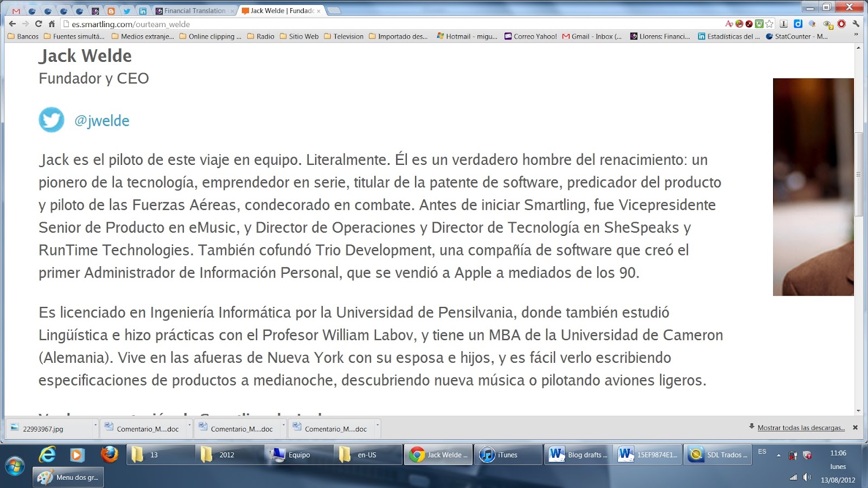
Task: Open the Fuentes simultá... bookmarks folder
Action: tap(74, 36)
